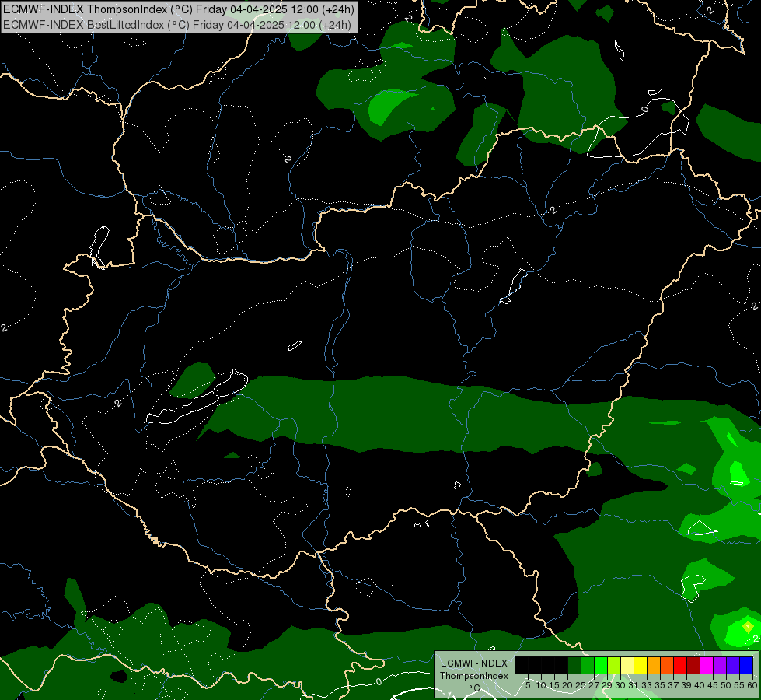
Task: Click the ECMWF-INDEX ThompsonIndex title line
Action: pyautogui.click(x=179, y=9)
